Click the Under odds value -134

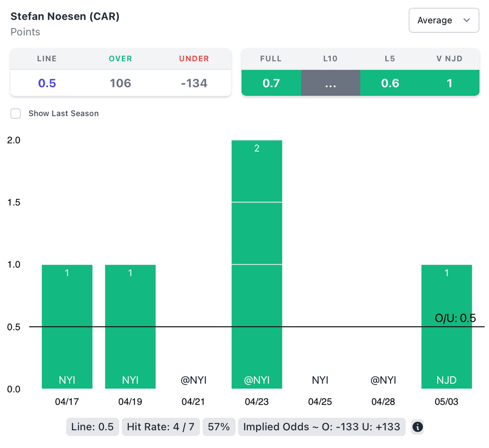click(194, 83)
